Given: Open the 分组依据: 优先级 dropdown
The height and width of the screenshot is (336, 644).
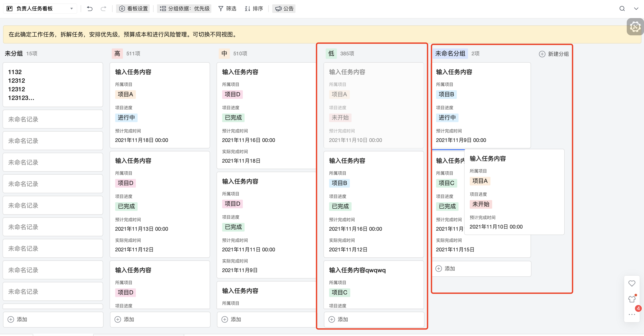Looking at the screenshot, I should pyautogui.click(x=184, y=9).
